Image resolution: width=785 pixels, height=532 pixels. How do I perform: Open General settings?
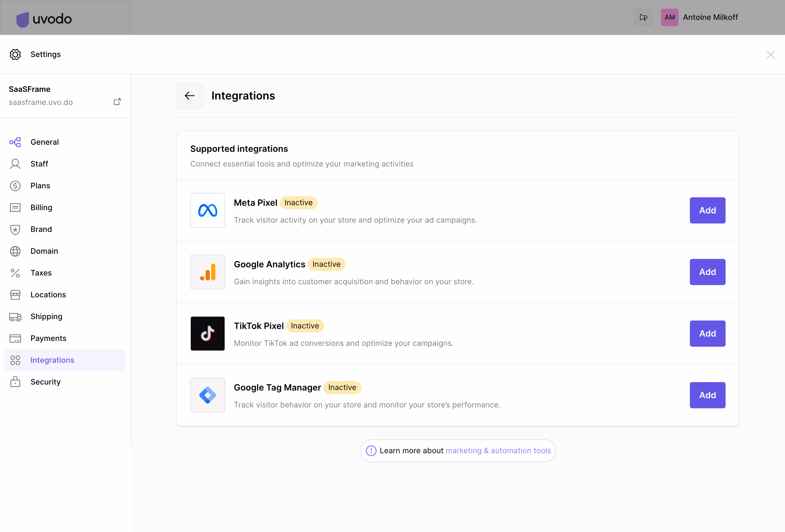(65, 142)
